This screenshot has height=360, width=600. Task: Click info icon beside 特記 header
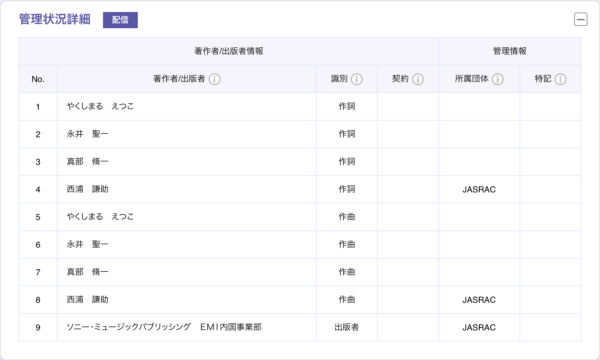560,79
